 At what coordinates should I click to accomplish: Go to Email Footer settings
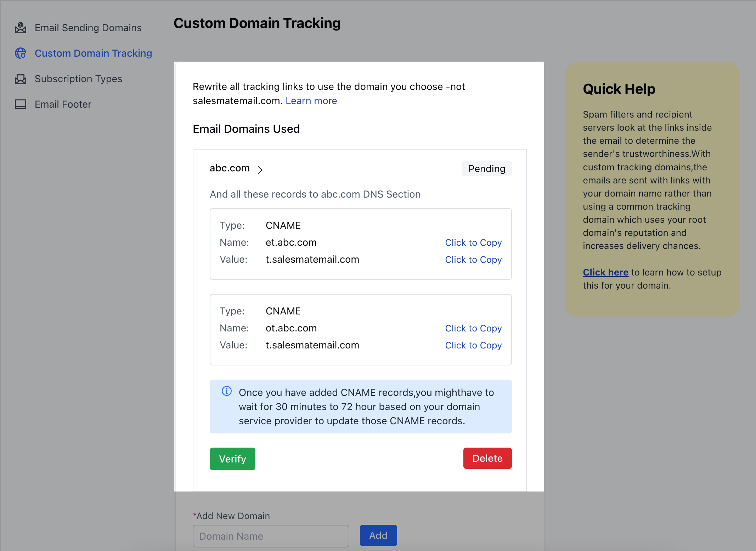(x=63, y=104)
